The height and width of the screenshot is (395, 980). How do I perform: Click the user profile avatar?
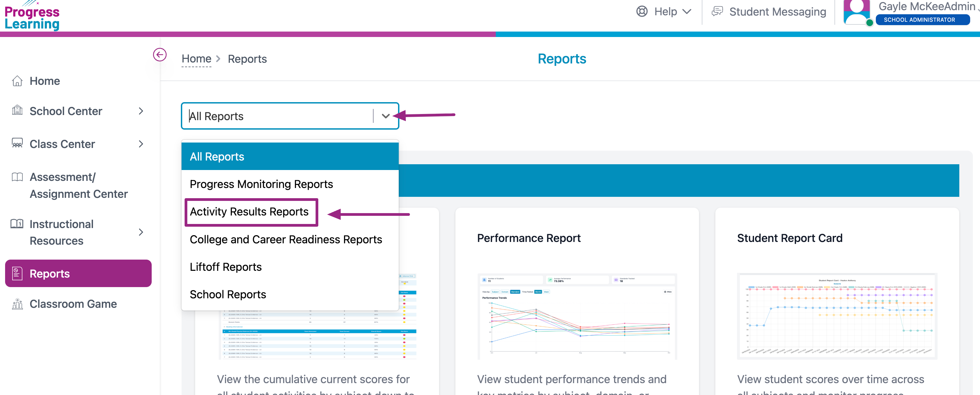point(856,12)
